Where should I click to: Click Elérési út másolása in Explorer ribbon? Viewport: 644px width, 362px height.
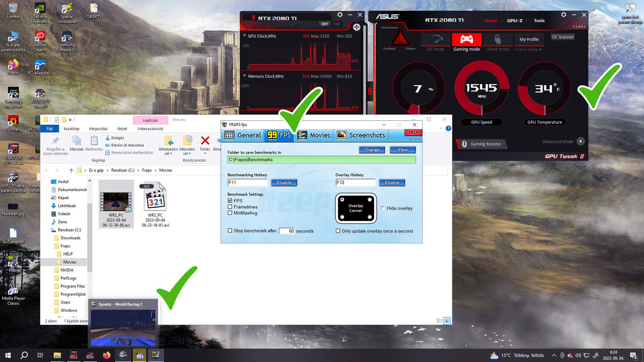coord(124,145)
